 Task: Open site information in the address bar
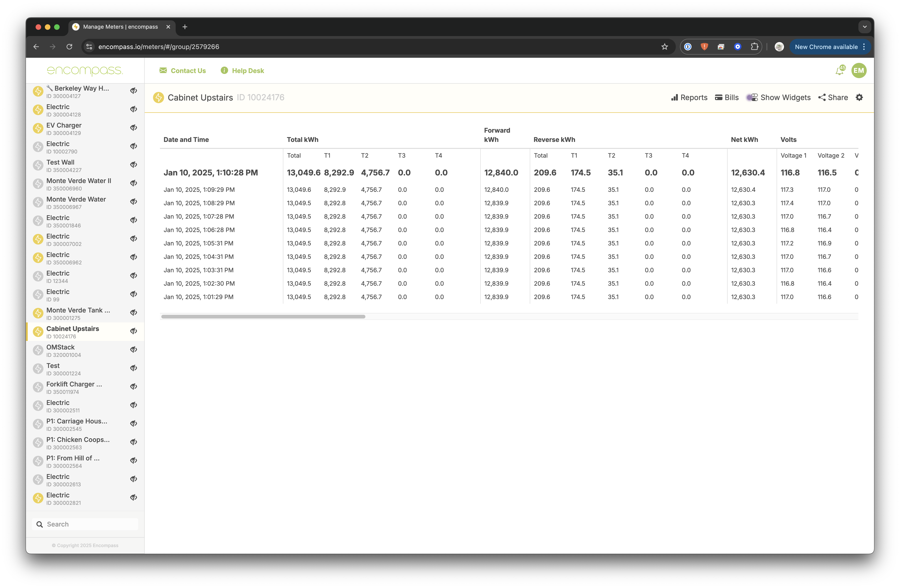89,47
